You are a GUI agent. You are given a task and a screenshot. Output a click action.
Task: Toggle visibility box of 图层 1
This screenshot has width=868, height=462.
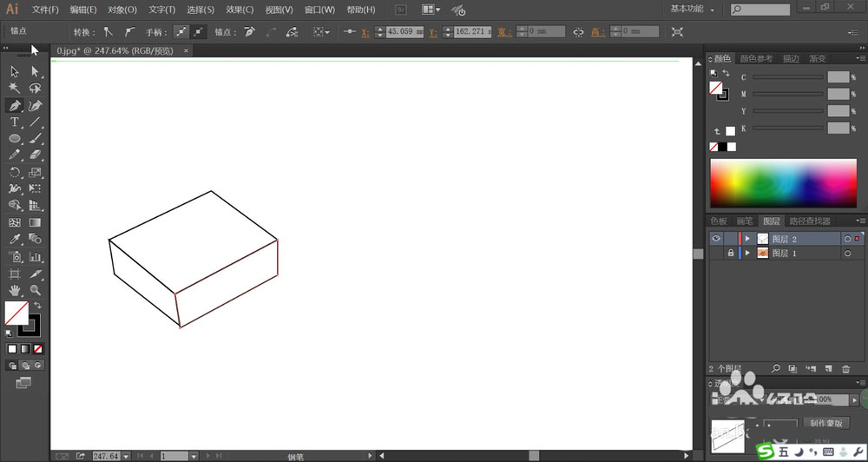[x=716, y=254]
